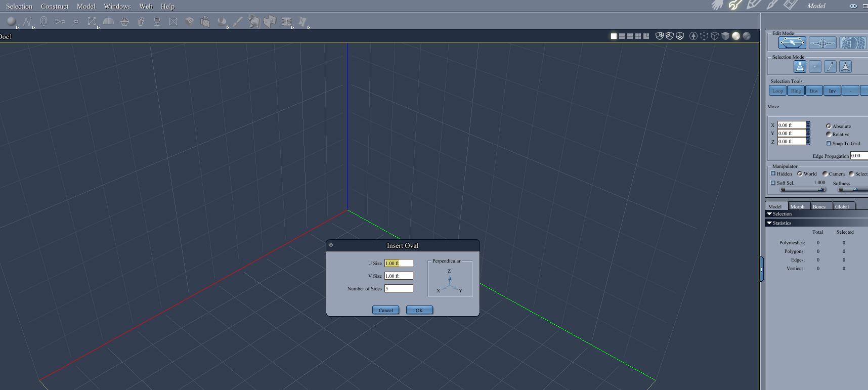Select the Absolute radio button
This screenshot has width=868, height=390.
pyautogui.click(x=829, y=126)
